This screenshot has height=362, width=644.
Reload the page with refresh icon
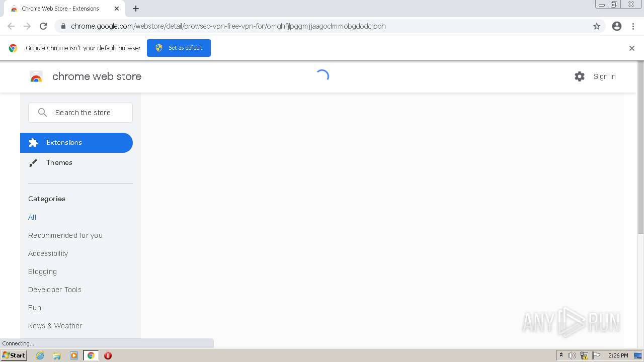43,26
